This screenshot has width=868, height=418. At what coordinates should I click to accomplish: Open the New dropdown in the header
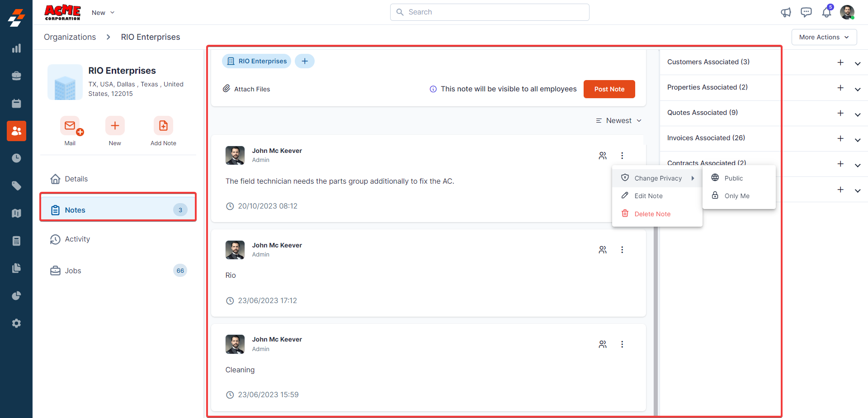click(103, 13)
